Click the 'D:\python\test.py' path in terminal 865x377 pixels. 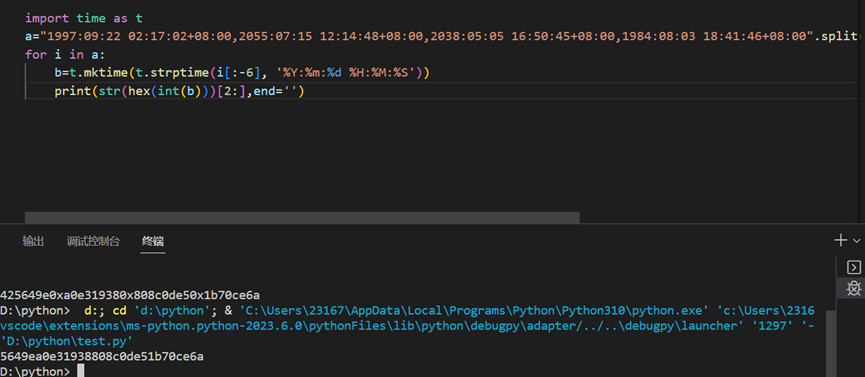(x=66, y=341)
